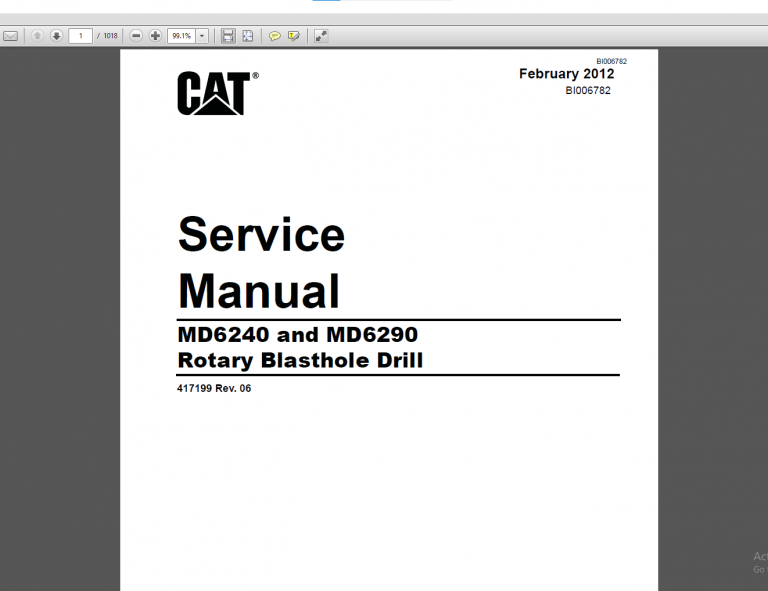This screenshot has width=768, height=591.
Task: Click 'Manual' title word on cover page
Action: click(259, 291)
